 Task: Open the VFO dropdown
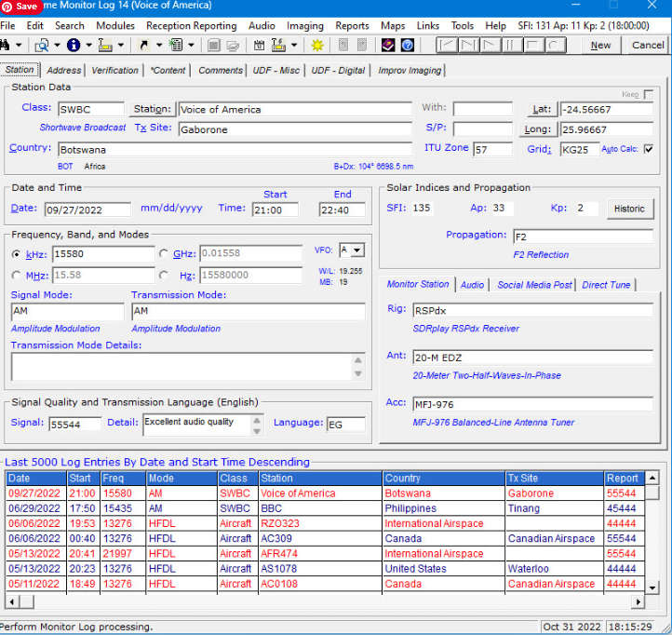point(357,250)
